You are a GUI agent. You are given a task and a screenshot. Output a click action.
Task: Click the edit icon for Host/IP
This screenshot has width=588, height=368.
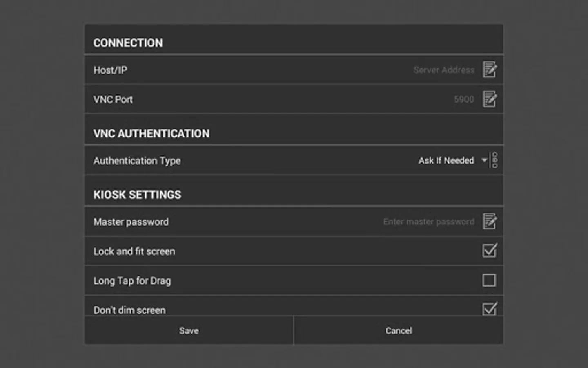490,70
